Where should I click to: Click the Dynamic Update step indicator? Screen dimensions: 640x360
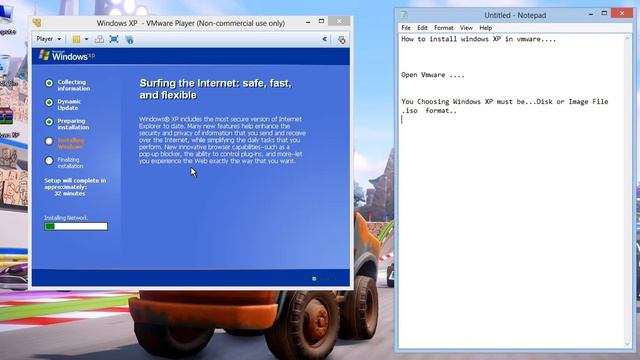pyautogui.click(x=49, y=102)
